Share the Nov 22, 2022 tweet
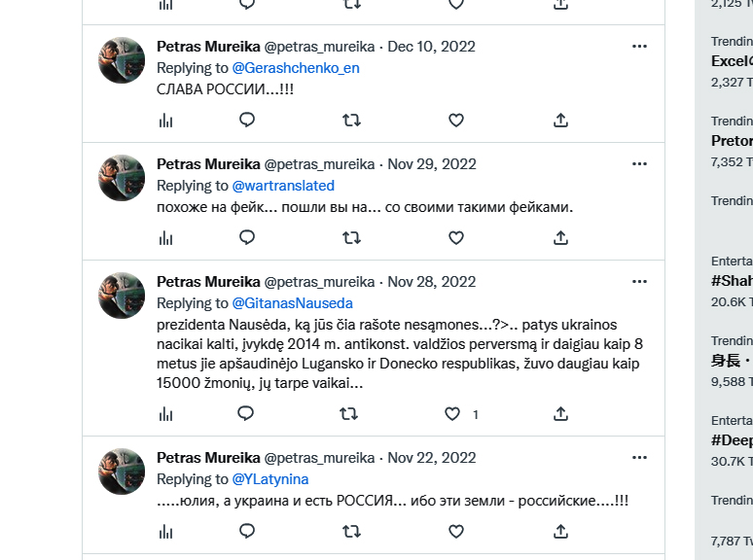Viewport: 753px width, 560px height. click(560, 531)
